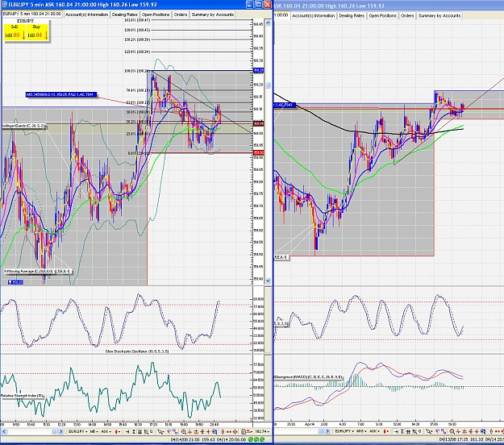Switch to the EUR/JPY 5 min chart tab
This screenshot has width=504, height=445.
[31, 14]
